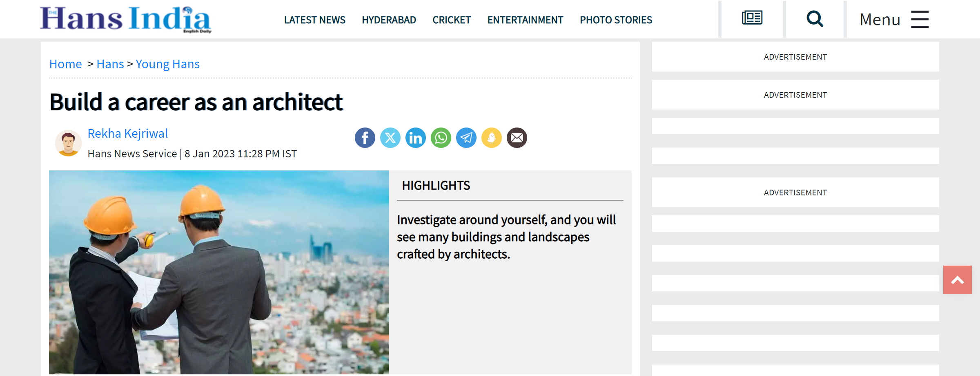Open author Rekha Kejriwal's page
The image size is (980, 376).
pos(128,134)
